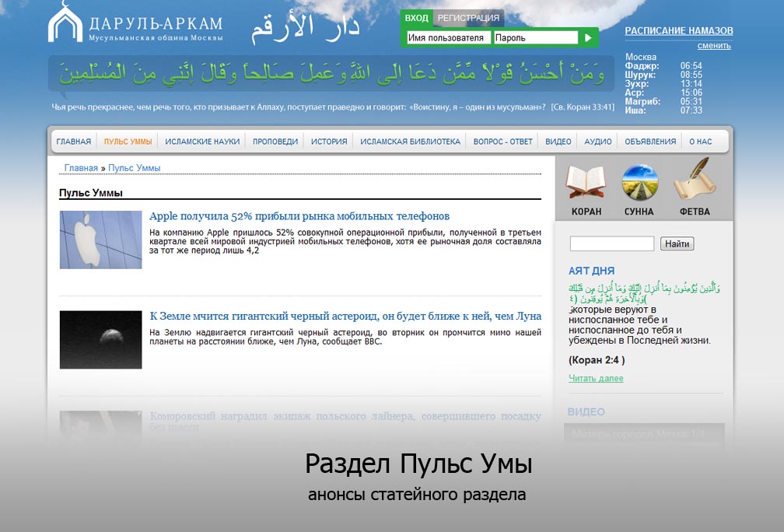Open ИСТОРИЯ menu item
Image resolution: width=784 pixels, height=532 pixels.
pyautogui.click(x=329, y=142)
